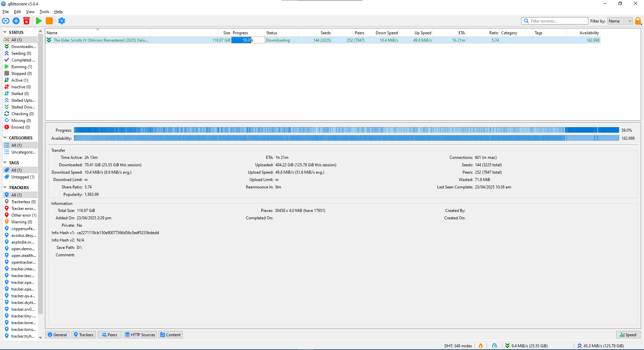
Task: Select the Elder Scrolls IV Oblivion torrent row
Action: (323, 40)
